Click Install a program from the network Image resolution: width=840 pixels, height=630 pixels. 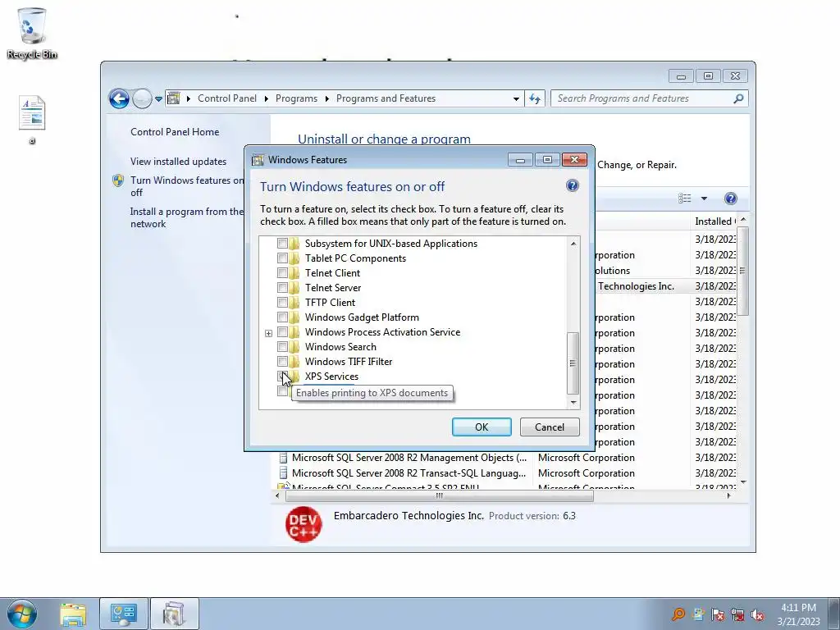186,217
